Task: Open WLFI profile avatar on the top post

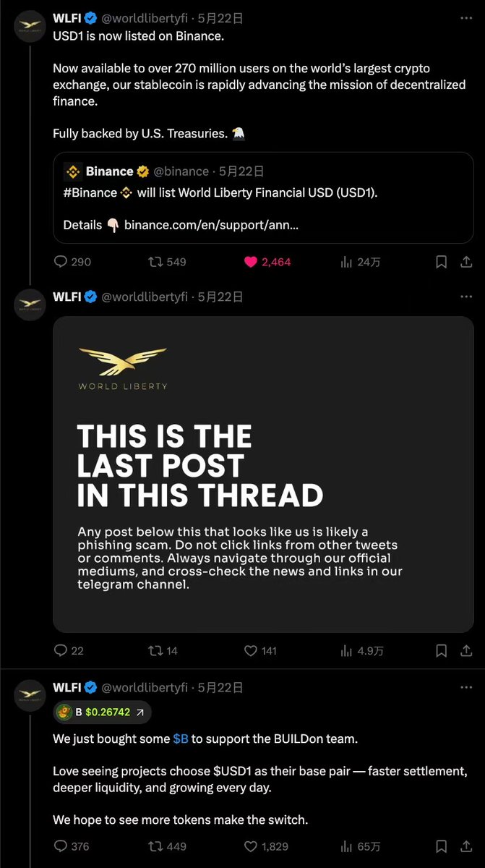Action: pos(30,26)
